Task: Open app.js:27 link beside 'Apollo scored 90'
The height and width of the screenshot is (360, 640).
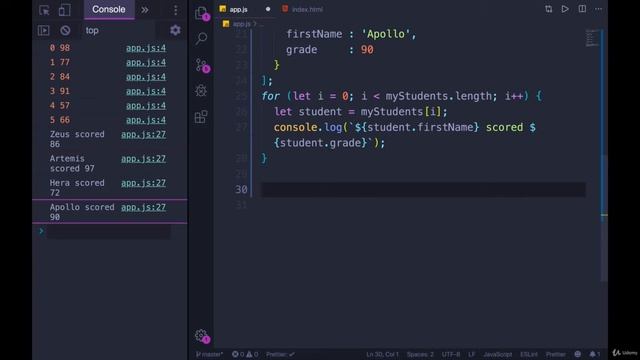Action: [x=143, y=207]
